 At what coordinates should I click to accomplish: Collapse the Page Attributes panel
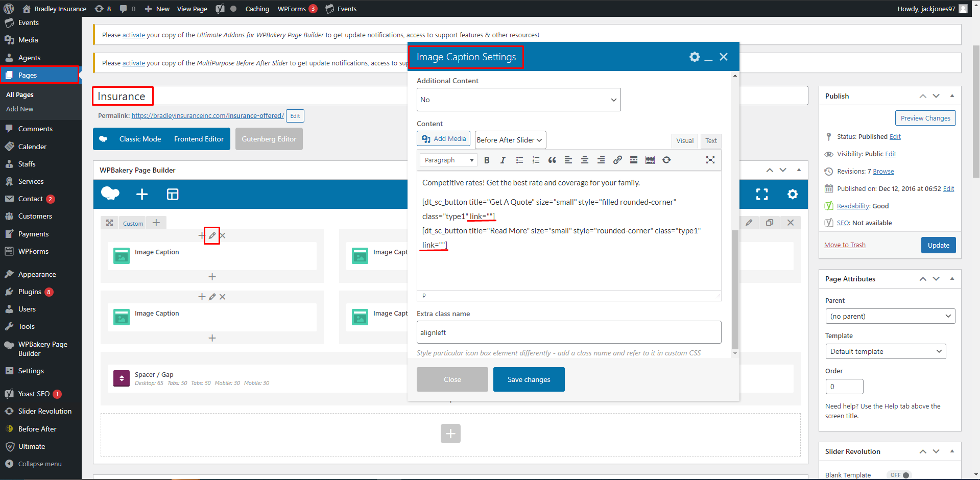[952, 279]
